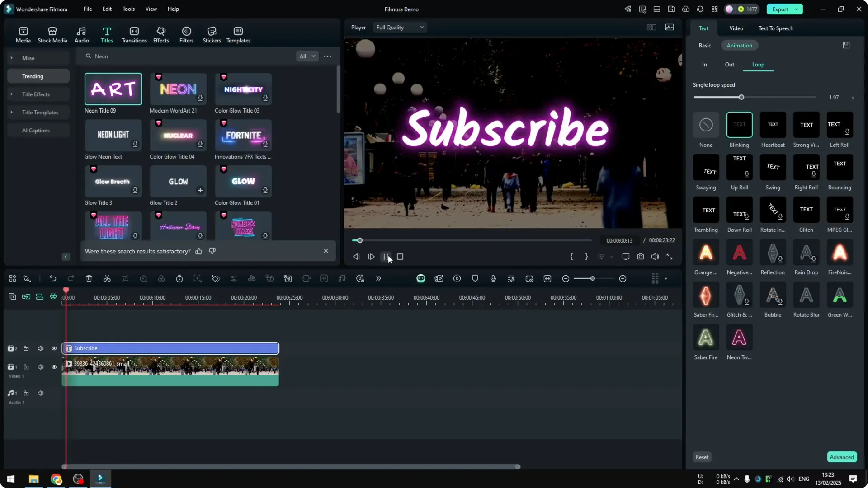The height and width of the screenshot is (488, 868).
Task: Split the clip using the scissors icon
Action: 107,278
